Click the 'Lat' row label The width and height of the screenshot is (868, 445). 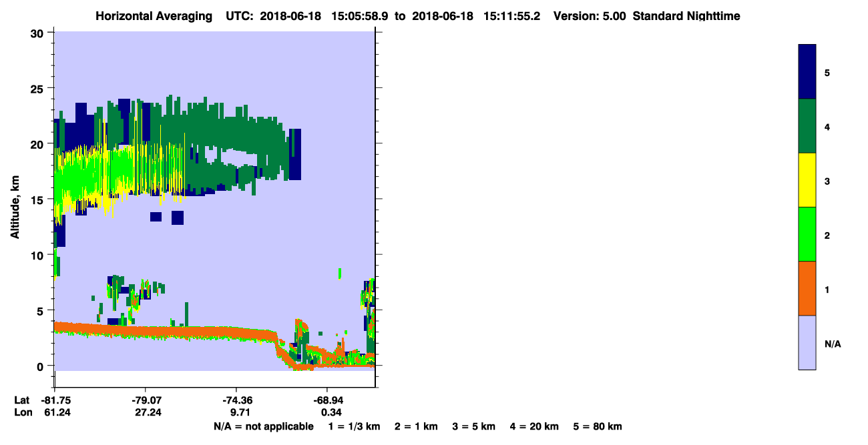22,400
